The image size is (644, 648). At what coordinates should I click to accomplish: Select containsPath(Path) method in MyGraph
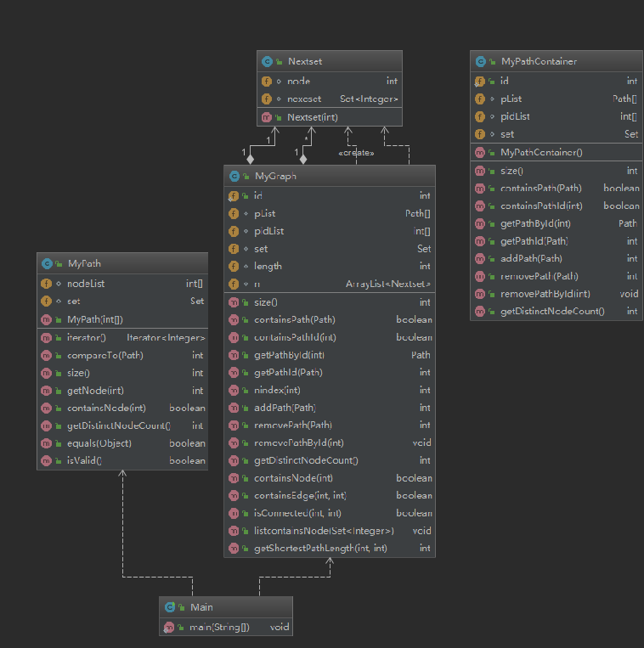pos(295,319)
